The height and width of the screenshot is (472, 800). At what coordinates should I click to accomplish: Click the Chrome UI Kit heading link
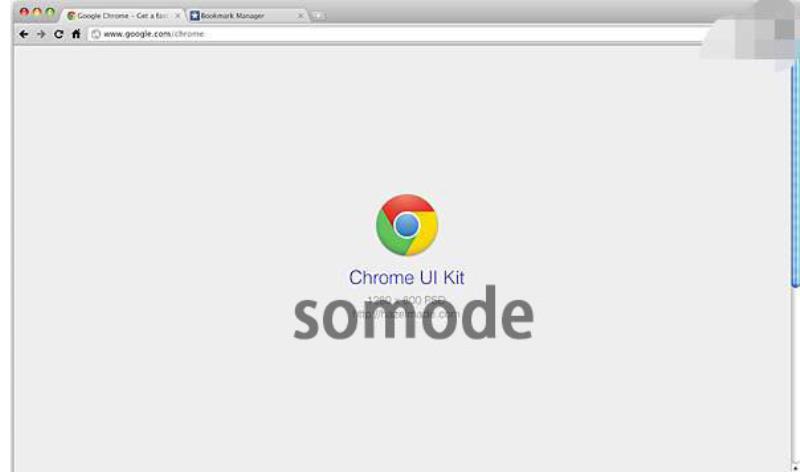click(407, 278)
